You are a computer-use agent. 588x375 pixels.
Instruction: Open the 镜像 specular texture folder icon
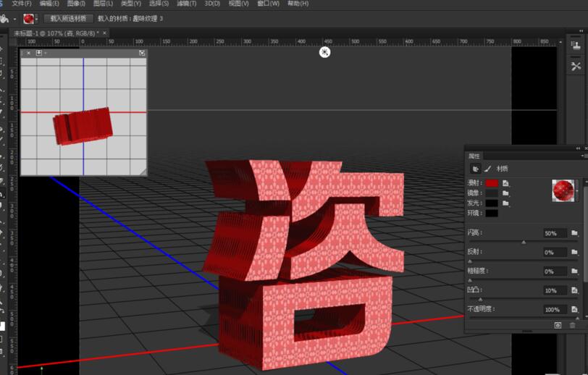pyautogui.click(x=506, y=193)
